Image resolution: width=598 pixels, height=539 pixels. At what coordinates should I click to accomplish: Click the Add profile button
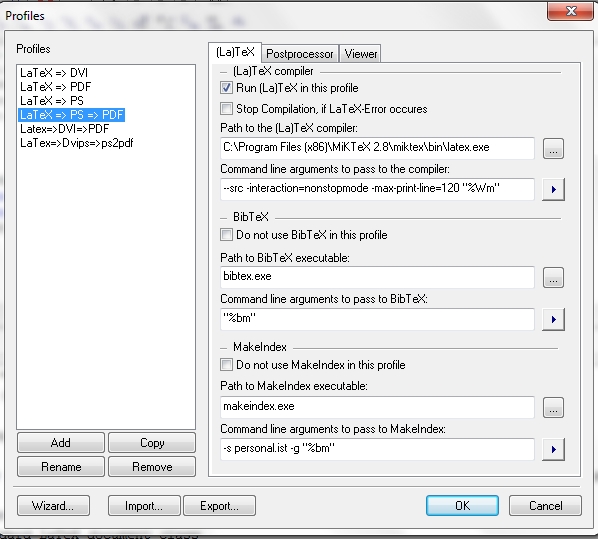[x=61, y=442]
